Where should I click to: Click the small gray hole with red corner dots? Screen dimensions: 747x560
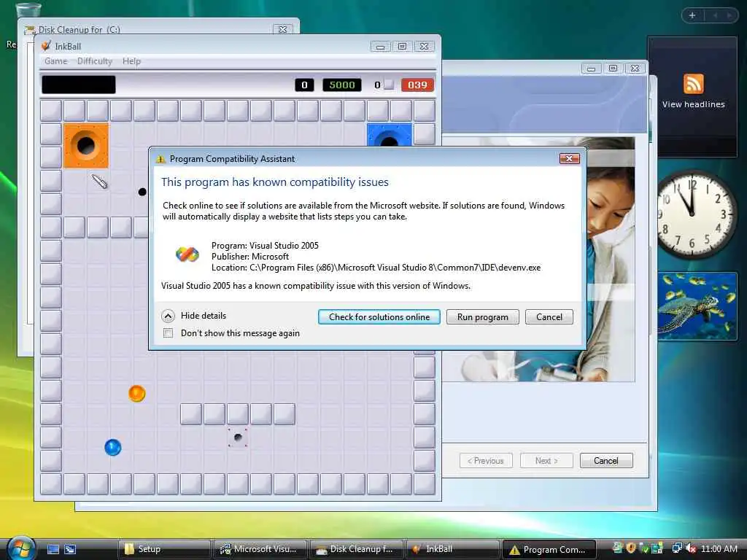(x=238, y=437)
